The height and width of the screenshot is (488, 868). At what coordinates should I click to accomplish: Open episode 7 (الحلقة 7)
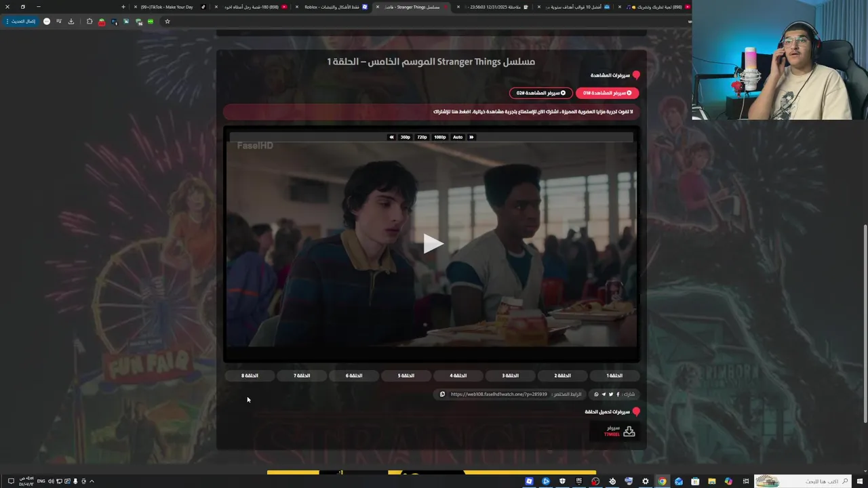[302, 375]
